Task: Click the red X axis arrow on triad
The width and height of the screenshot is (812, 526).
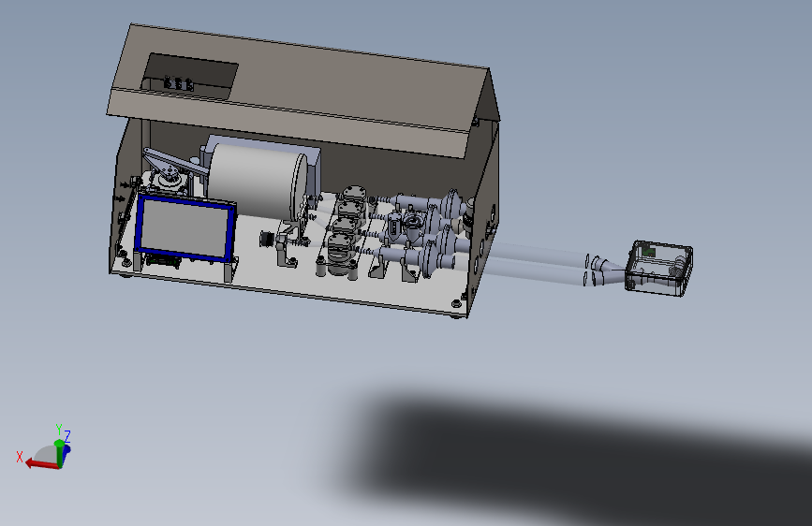Action: click(42, 464)
